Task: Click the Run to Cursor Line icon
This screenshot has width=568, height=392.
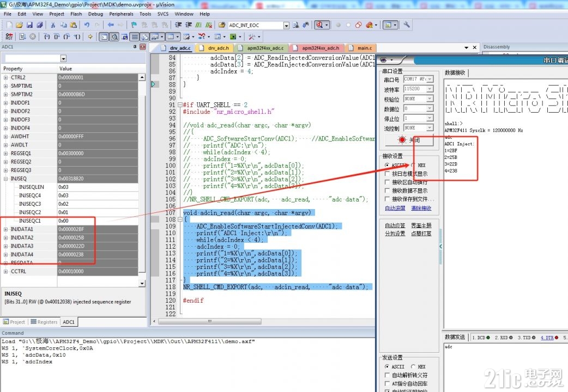Action: click(x=77, y=36)
